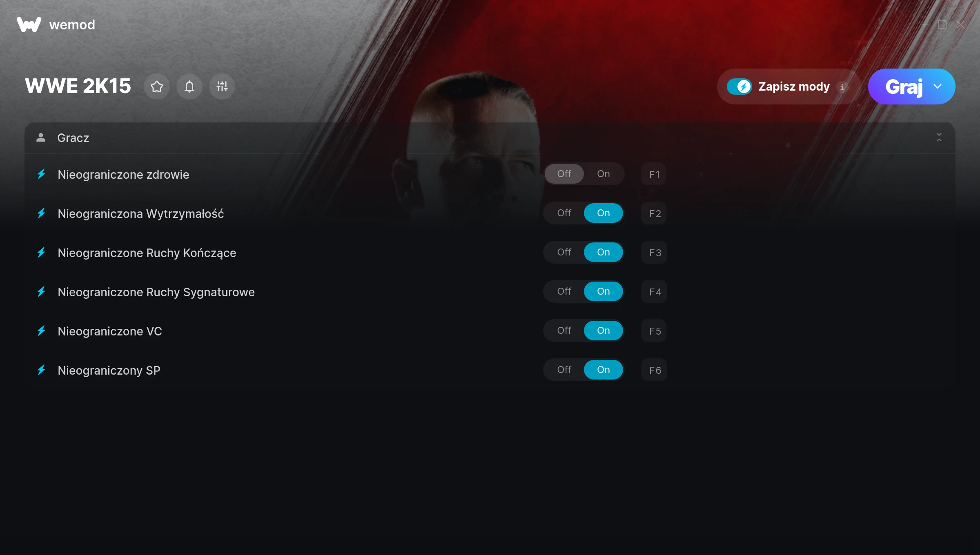This screenshot has height=555, width=980.
Task: Click lightning icon beside Nieograniczony SP
Action: coord(41,370)
